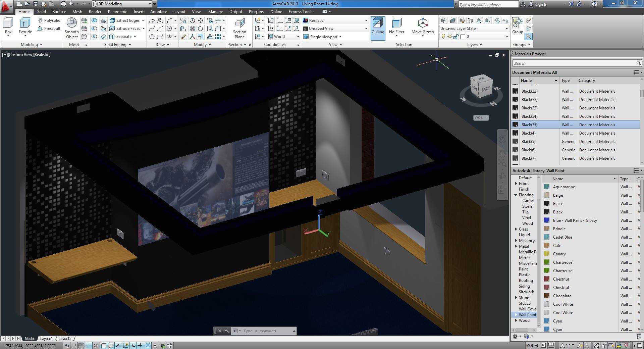Open the Section Plane tool
Screen dimensions: 644x349
click(239, 28)
